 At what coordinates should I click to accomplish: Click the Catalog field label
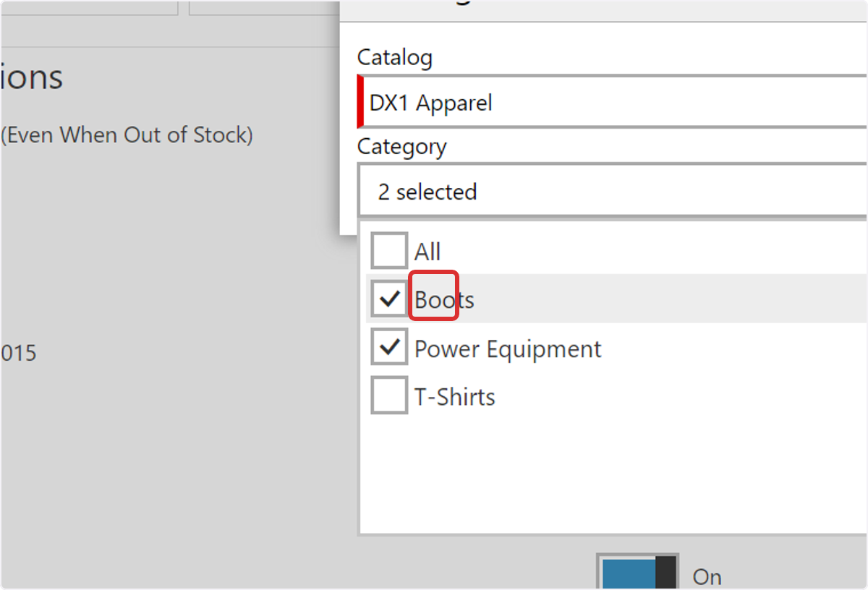coord(395,57)
